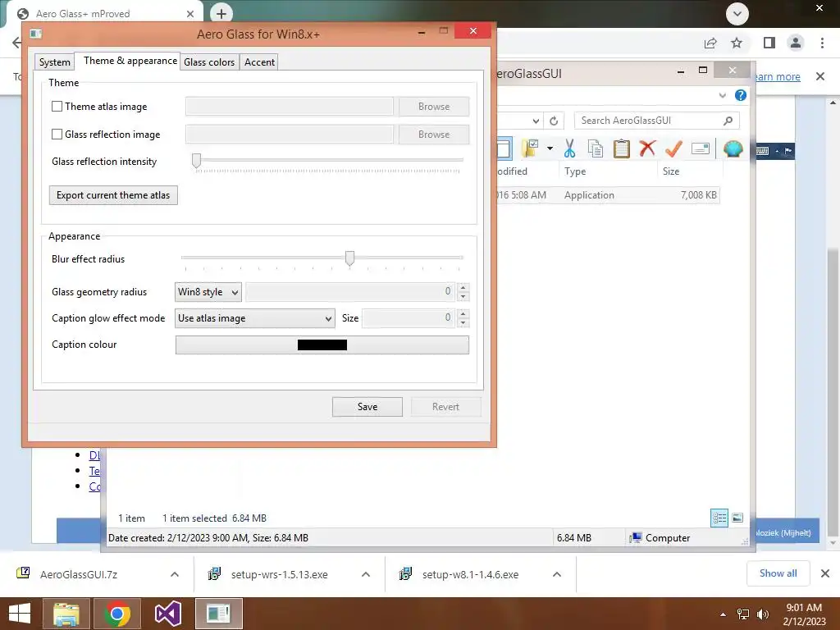Enable Theme atlas image checkbox

[57, 107]
